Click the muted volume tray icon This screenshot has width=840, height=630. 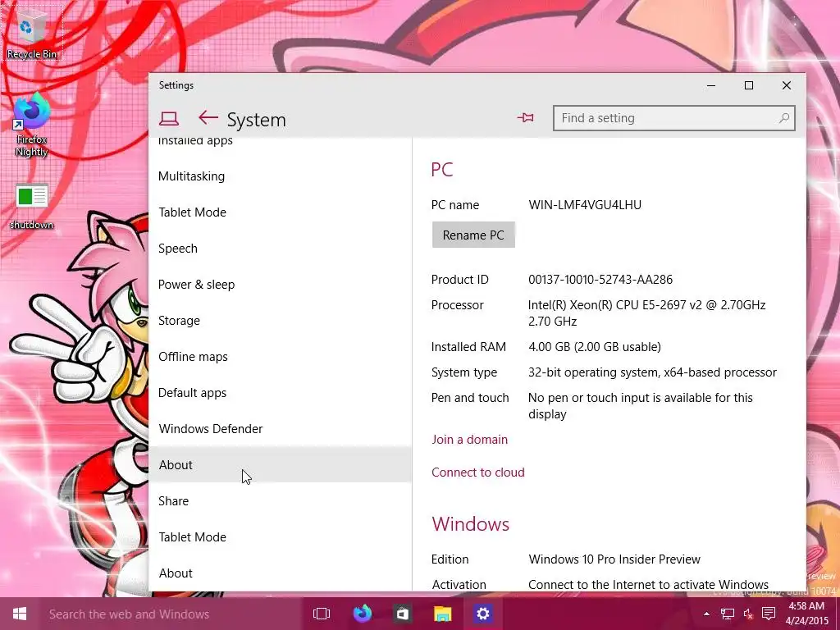point(748,614)
